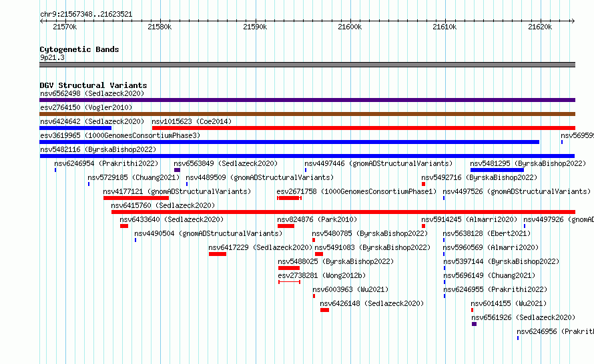Image resolution: width=594 pixels, height=364 pixels.
Task: Select the brown esv2764150 variant bar
Action: pyautogui.click(x=307, y=114)
